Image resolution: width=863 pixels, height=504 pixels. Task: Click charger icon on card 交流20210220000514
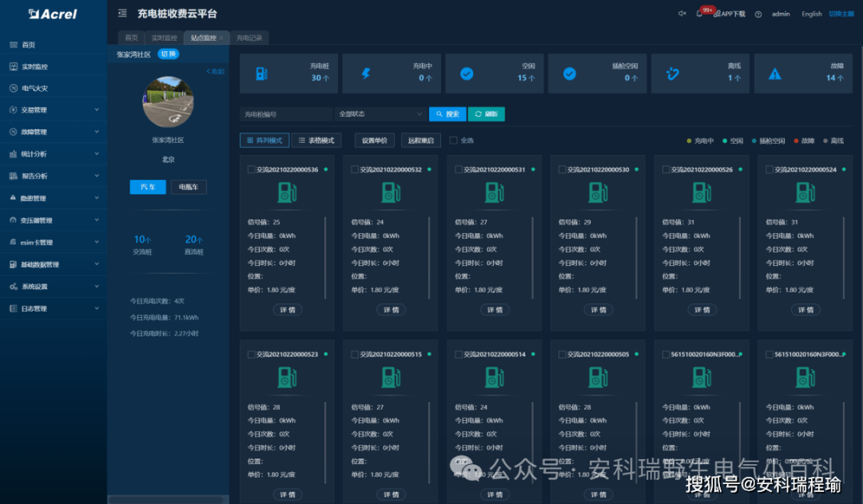(495, 378)
